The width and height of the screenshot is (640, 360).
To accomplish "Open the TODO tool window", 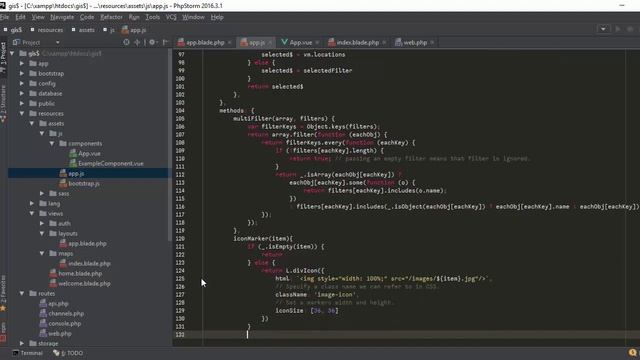I will 68,353.
